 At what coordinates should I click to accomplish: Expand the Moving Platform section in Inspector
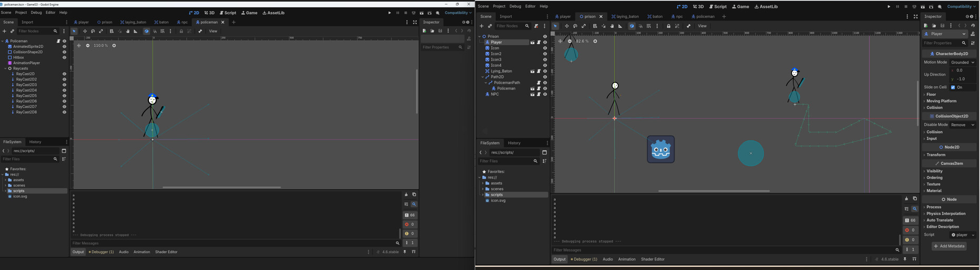point(941,101)
